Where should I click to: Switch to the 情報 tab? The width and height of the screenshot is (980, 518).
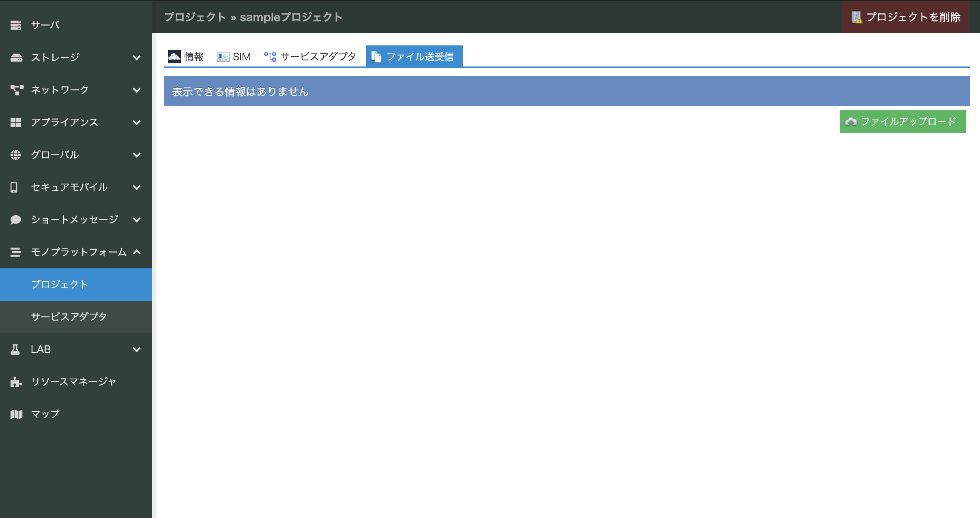pyautogui.click(x=186, y=57)
